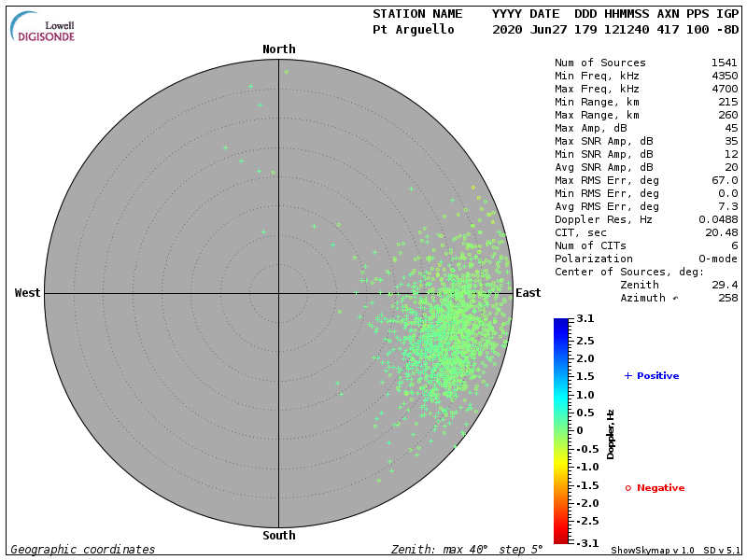Click the Positive legend label
747x560 pixels.
658,376
